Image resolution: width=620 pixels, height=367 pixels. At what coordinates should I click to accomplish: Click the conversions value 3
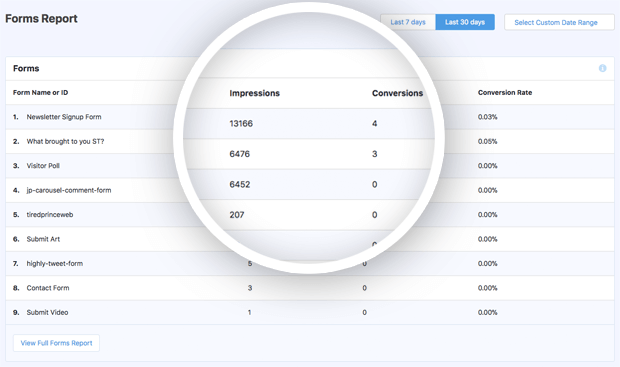click(374, 154)
